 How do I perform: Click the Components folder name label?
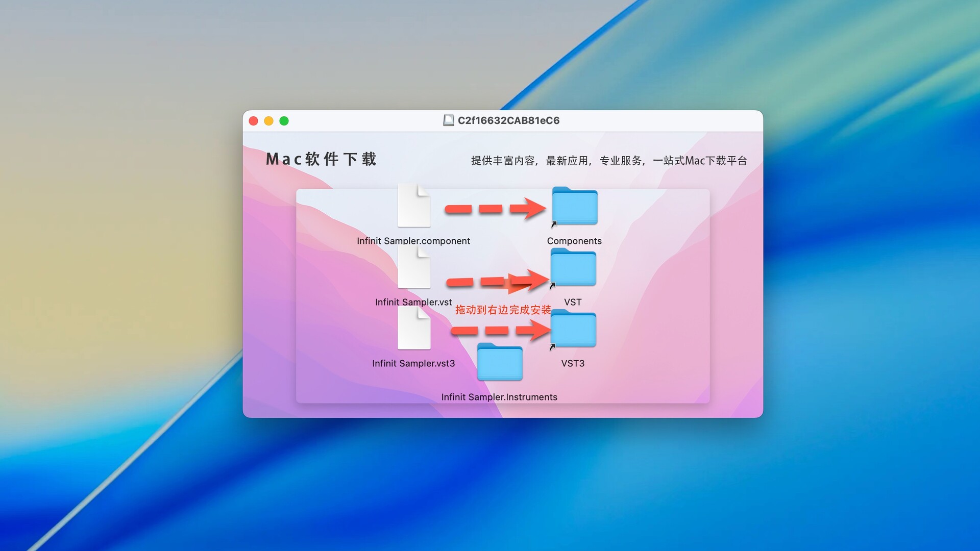(574, 241)
